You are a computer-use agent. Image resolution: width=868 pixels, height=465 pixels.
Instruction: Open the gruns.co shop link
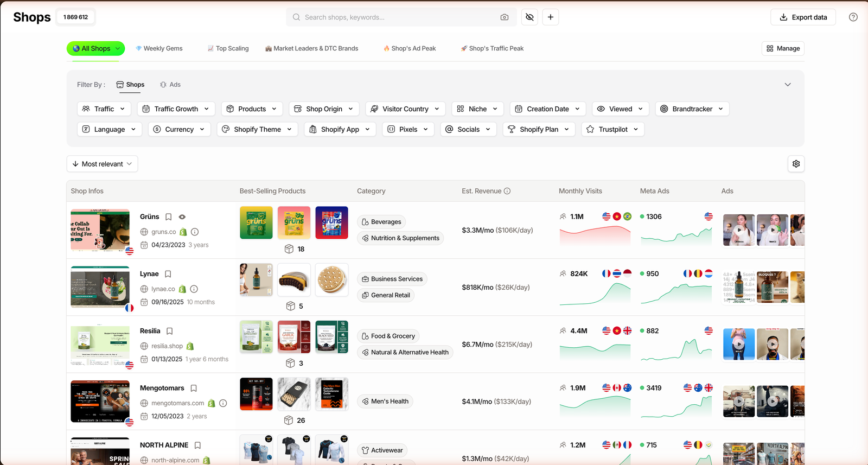coord(163,232)
